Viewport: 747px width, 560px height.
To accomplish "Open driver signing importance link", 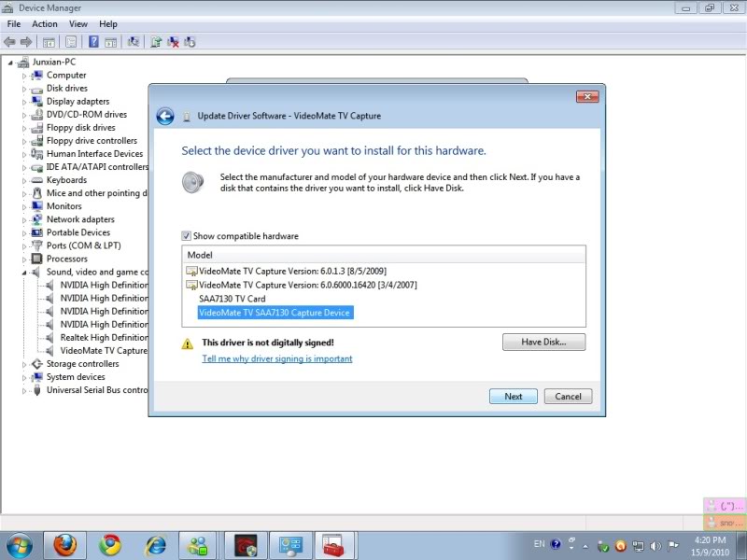I will [277, 358].
